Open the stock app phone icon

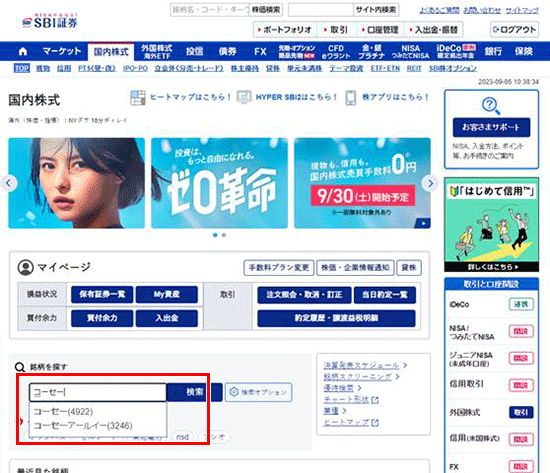point(351,98)
